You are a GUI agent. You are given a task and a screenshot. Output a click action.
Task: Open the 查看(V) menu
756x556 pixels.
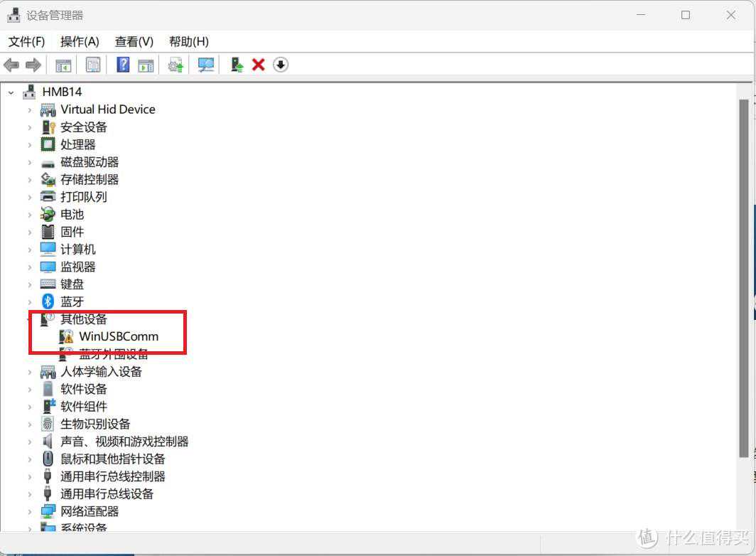point(134,41)
